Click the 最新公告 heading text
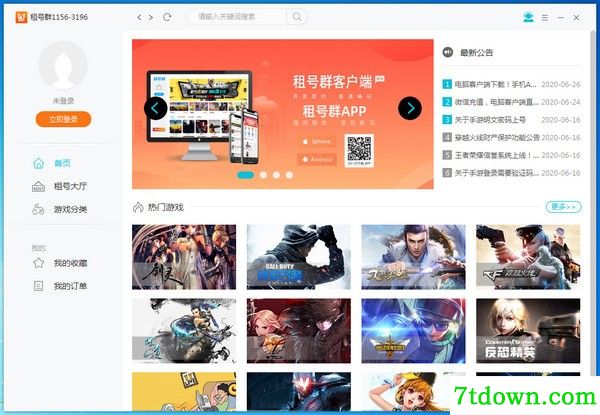The image size is (600, 415). click(x=476, y=52)
